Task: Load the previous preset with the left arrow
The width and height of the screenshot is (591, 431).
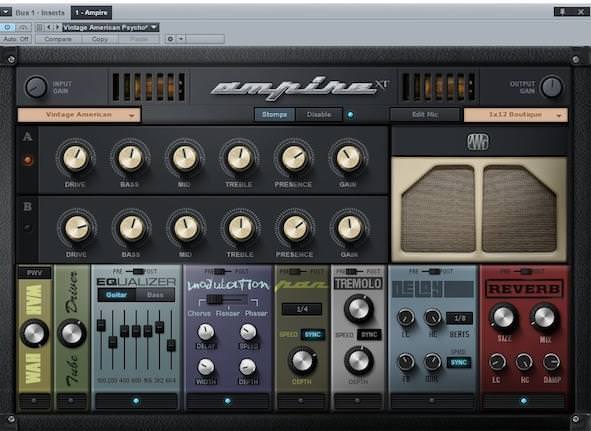Action: pyautogui.click(x=49, y=27)
